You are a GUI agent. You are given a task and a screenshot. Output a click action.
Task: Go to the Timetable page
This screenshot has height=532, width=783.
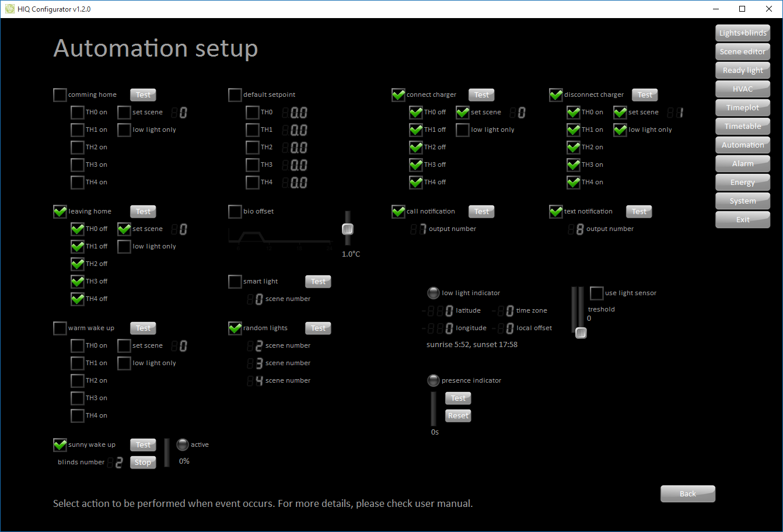(742, 127)
